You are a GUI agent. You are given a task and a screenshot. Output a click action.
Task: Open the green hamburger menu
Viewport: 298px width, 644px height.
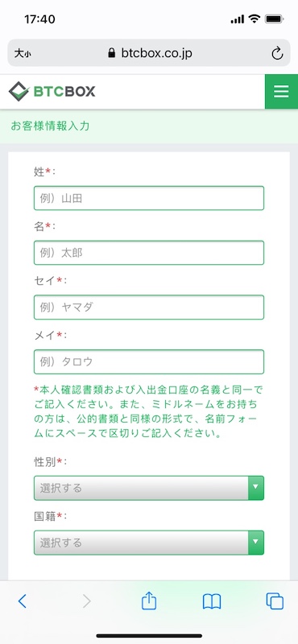pyautogui.click(x=281, y=92)
